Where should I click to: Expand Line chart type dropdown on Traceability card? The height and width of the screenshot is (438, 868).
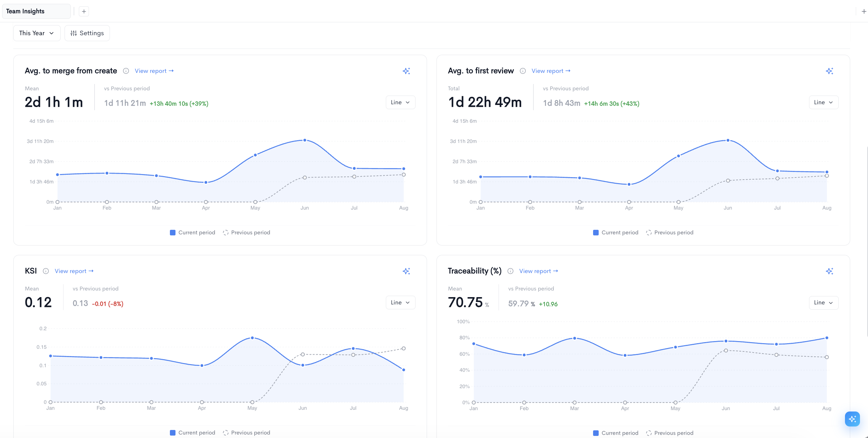pos(823,303)
